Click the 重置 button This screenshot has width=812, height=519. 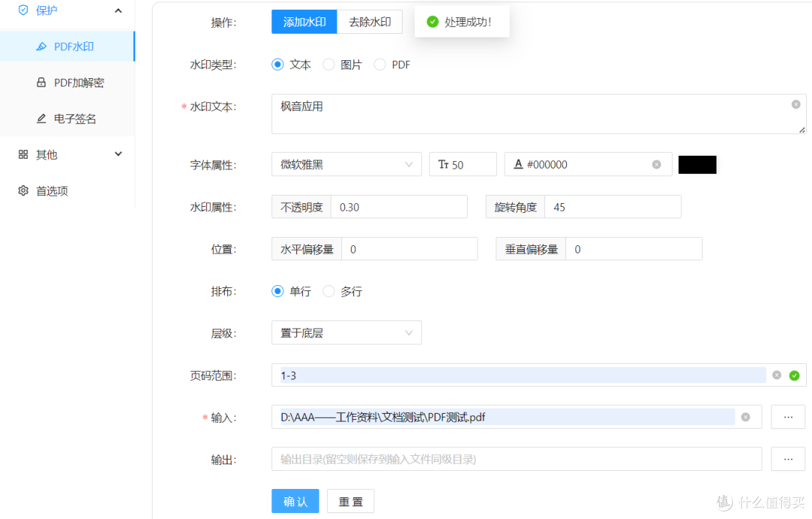click(350, 502)
